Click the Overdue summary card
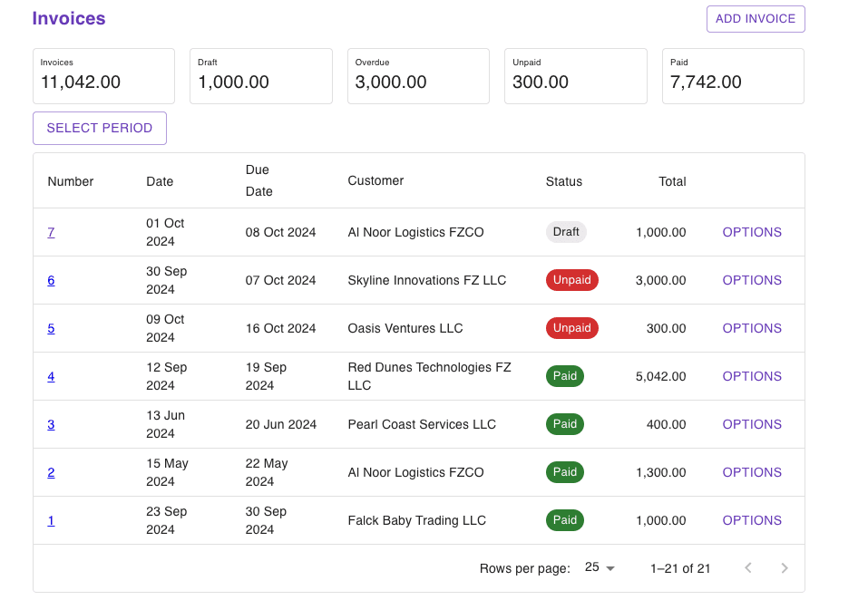Screen dimensions: 868x600 tap(417, 76)
